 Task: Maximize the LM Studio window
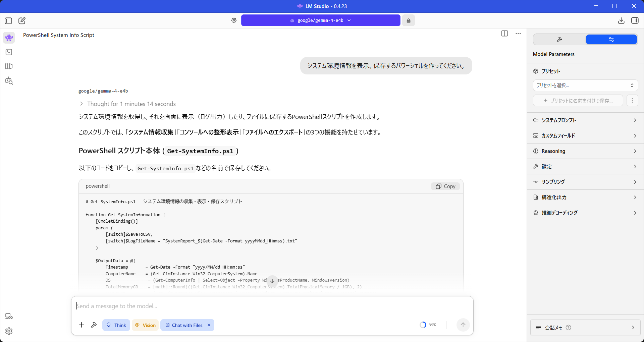(614, 6)
